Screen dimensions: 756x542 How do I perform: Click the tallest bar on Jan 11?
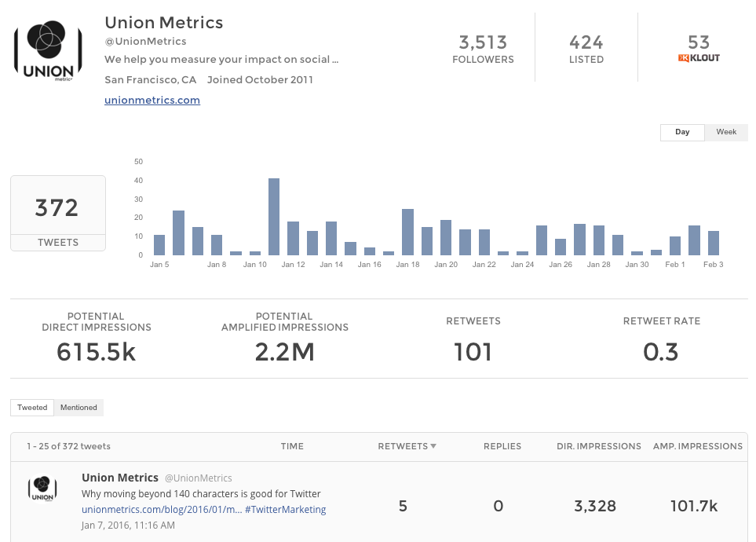point(274,216)
